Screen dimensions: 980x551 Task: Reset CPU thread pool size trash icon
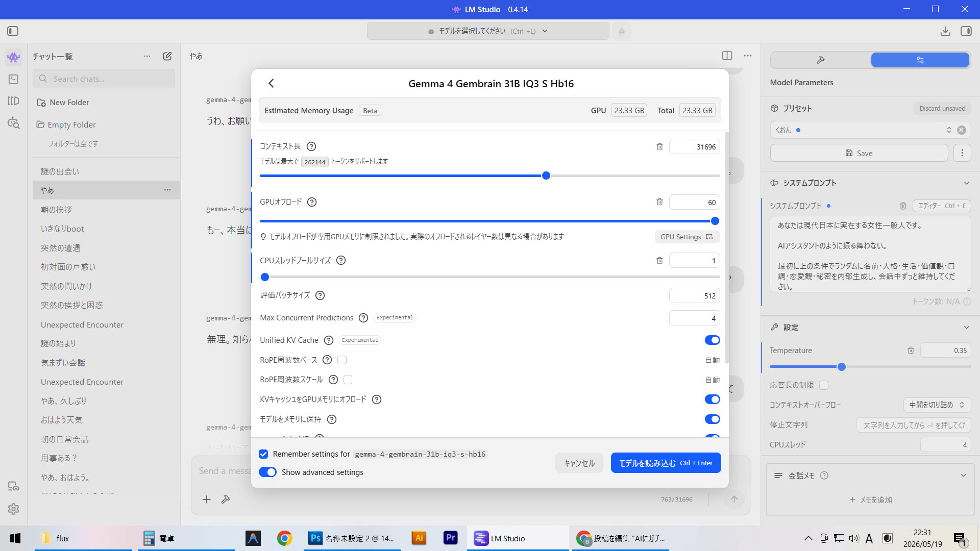tap(659, 261)
